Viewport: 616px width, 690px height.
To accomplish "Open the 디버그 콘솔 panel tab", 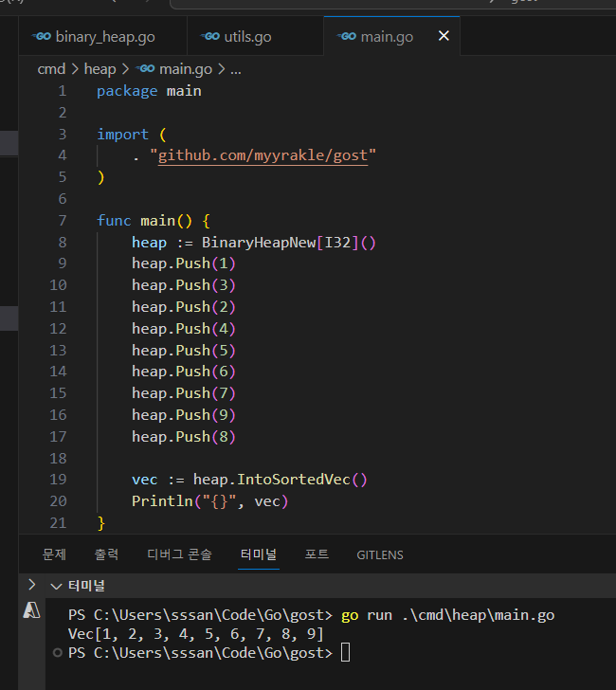I will click(179, 554).
